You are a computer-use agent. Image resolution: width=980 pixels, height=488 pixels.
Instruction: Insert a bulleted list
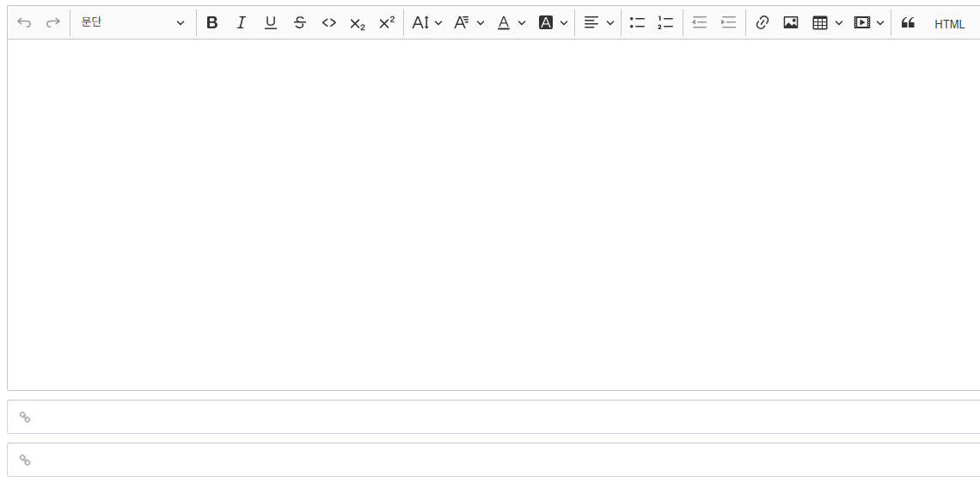637,23
